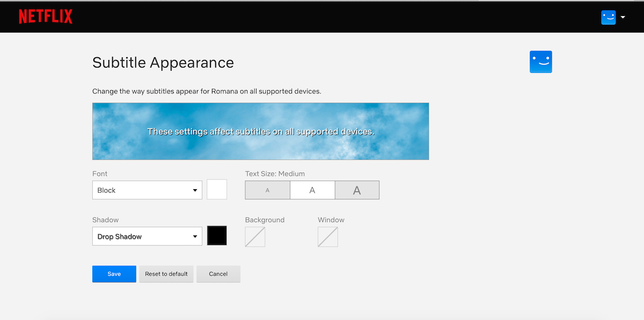Cancel the subtitle changes

click(218, 274)
